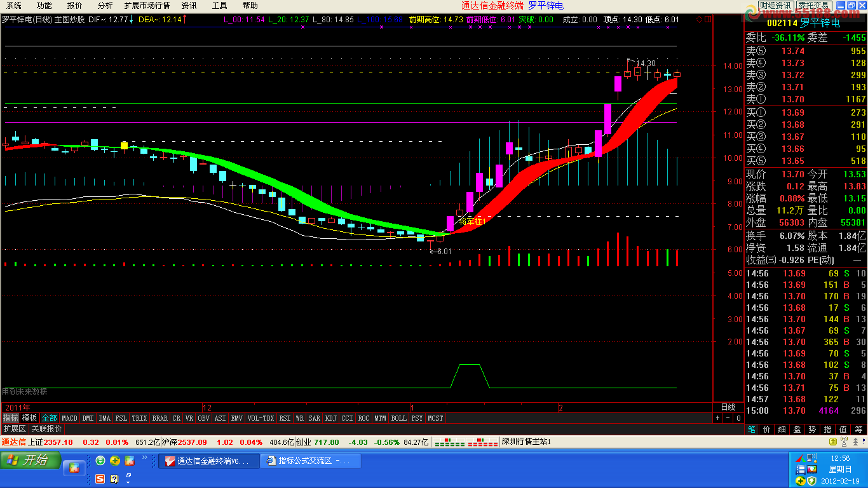Click the plus zoom button under 日线
The width and height of the screenshot is (868, 488).
[x=718, y=418]
